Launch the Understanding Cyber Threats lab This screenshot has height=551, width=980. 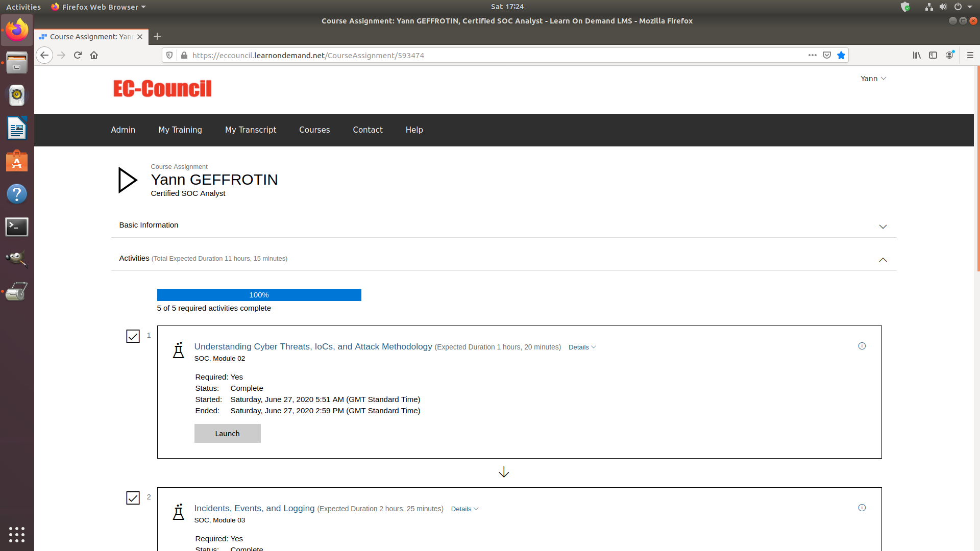pyautogui.click(x=227, y=434)
